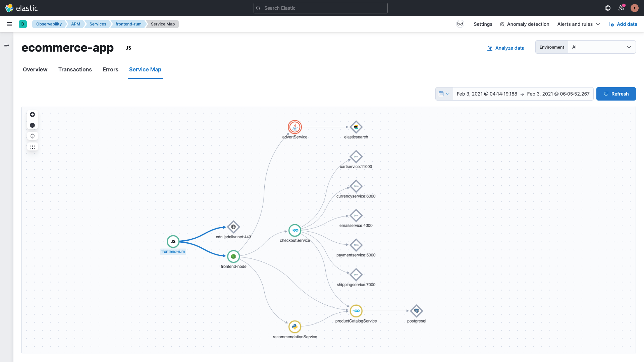The width and height of the screenshot is (644, 362).
Task: Click the productCatalogService Go icon
Action: click(x=356, y=311)
